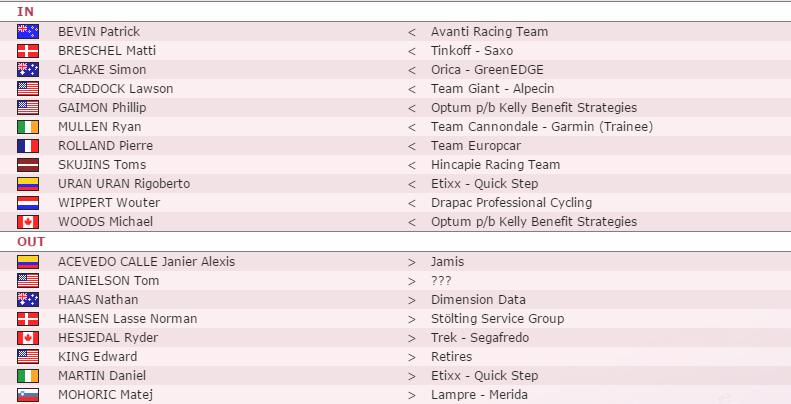Open HESJEDAL Ryder rider page

click(x=108, y=337)
